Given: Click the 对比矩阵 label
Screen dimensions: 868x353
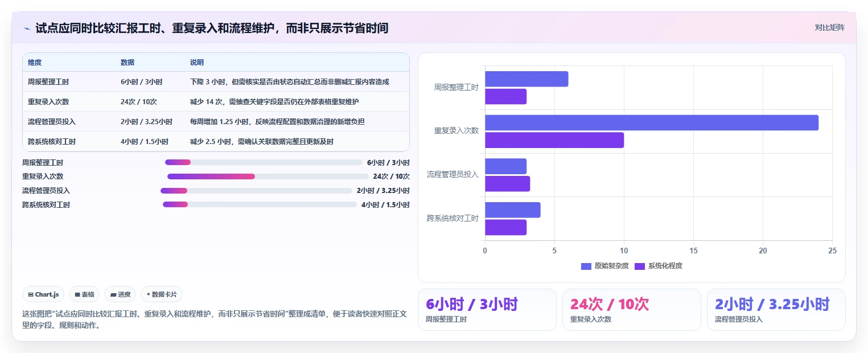Looking at the screenshot, I should pos(829,27).
